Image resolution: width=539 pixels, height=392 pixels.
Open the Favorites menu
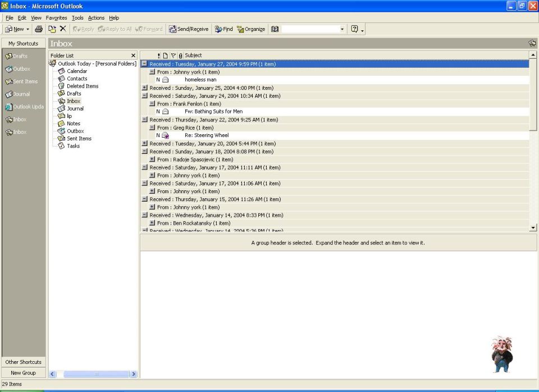pos(56,18)
